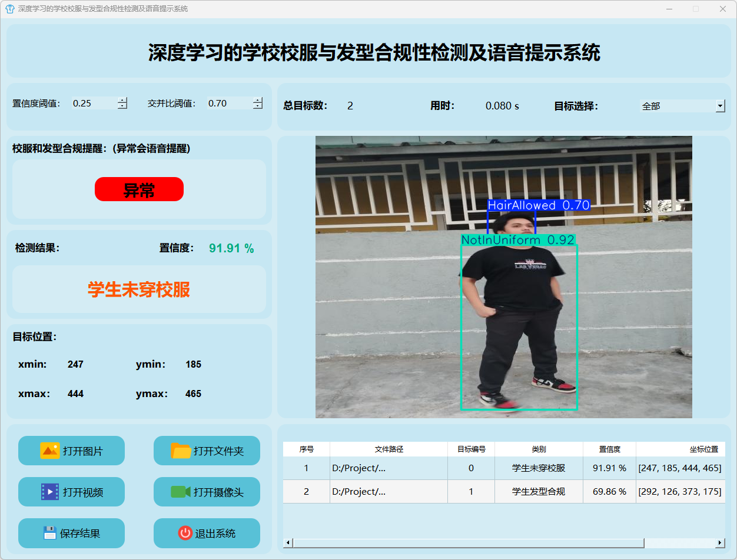Click the picture icon on 打开图片
This screenshot has width=737, height=560.
click(49, 451)
